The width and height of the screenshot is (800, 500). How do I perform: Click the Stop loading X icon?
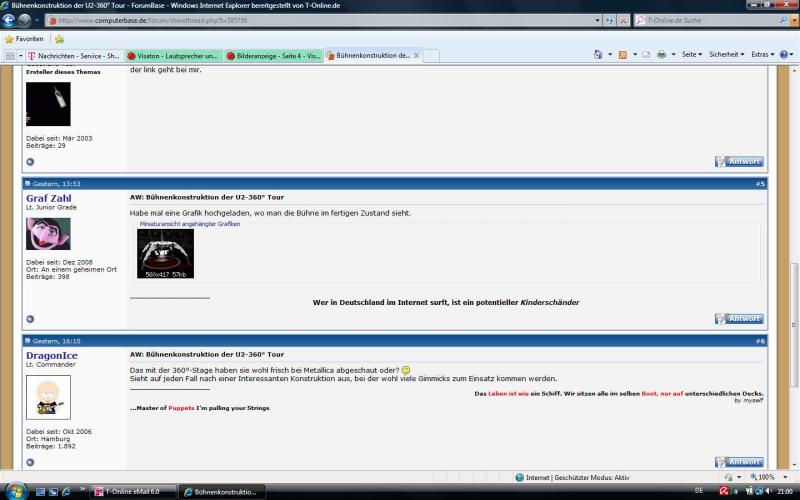click(623, 20)
